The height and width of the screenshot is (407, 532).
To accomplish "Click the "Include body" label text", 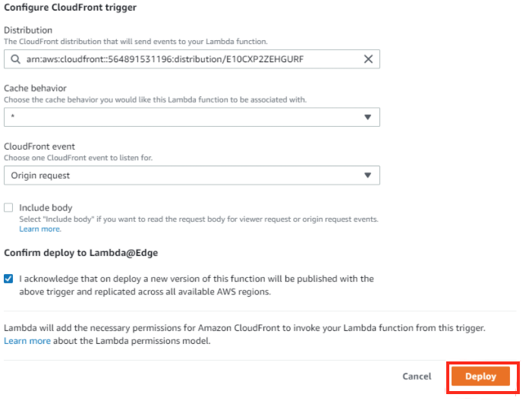I will pos(46,207).
